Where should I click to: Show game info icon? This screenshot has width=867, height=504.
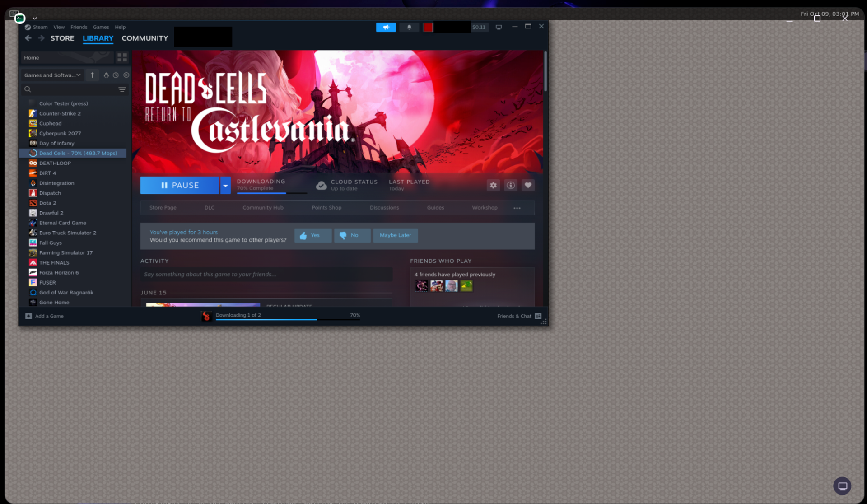point(511,185)
